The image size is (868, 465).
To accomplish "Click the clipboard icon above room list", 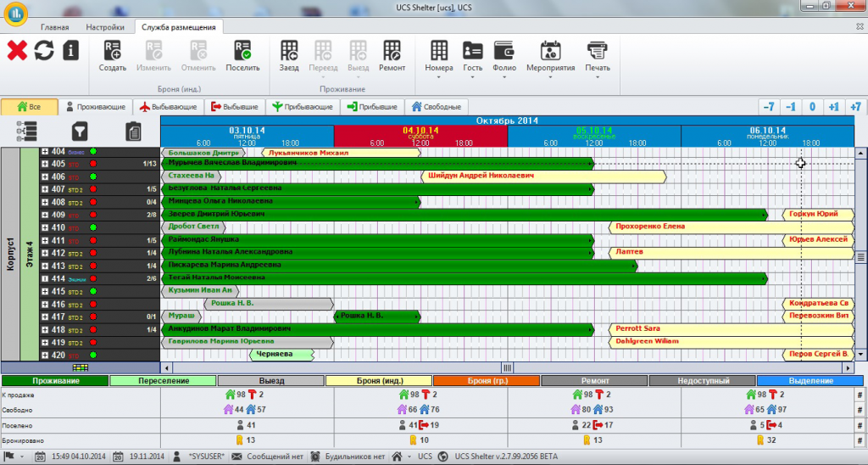I will (133, 131).
